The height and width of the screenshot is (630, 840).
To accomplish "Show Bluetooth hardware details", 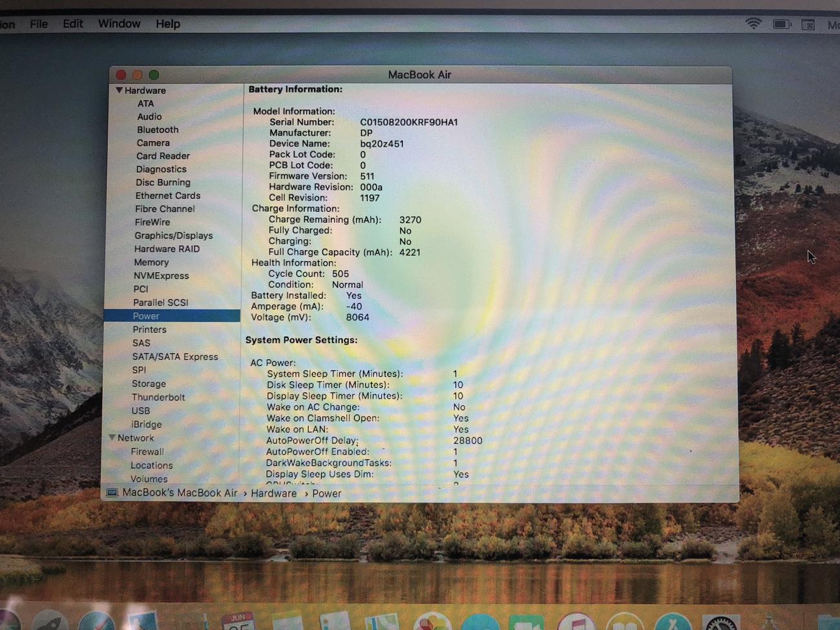I will click(158, 130).
